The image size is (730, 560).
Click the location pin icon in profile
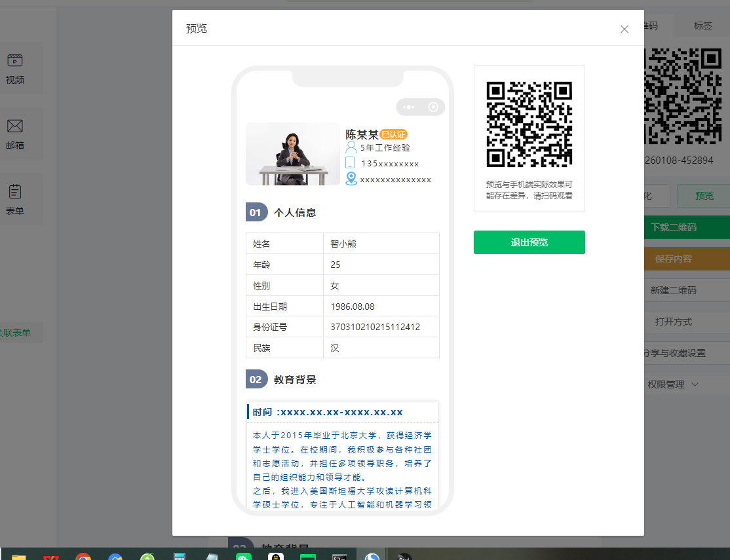(351, 179)
